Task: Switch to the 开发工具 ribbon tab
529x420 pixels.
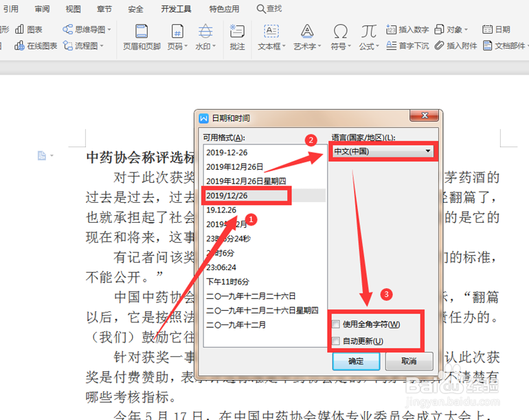Action: (176, 9)
